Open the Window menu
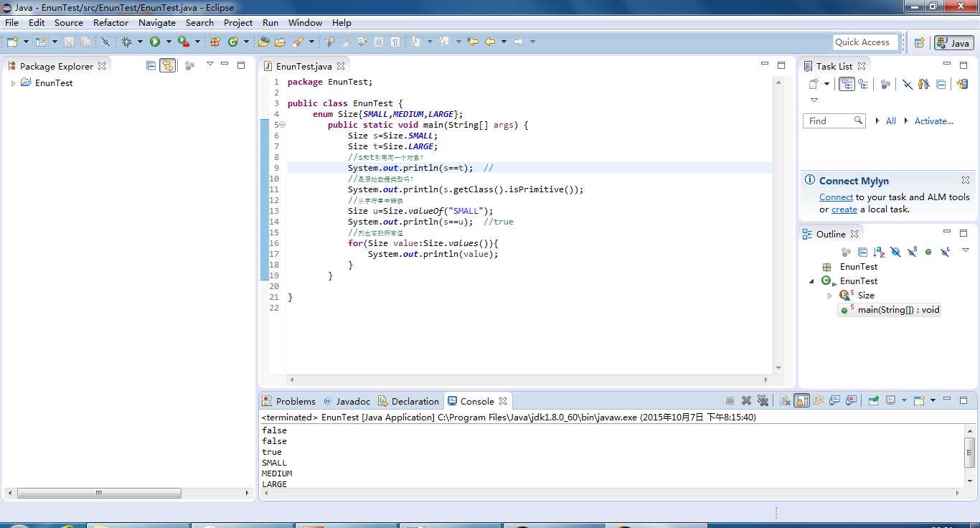Image resolution: width=980 pixels, height=528 pixels. point(305,23)
